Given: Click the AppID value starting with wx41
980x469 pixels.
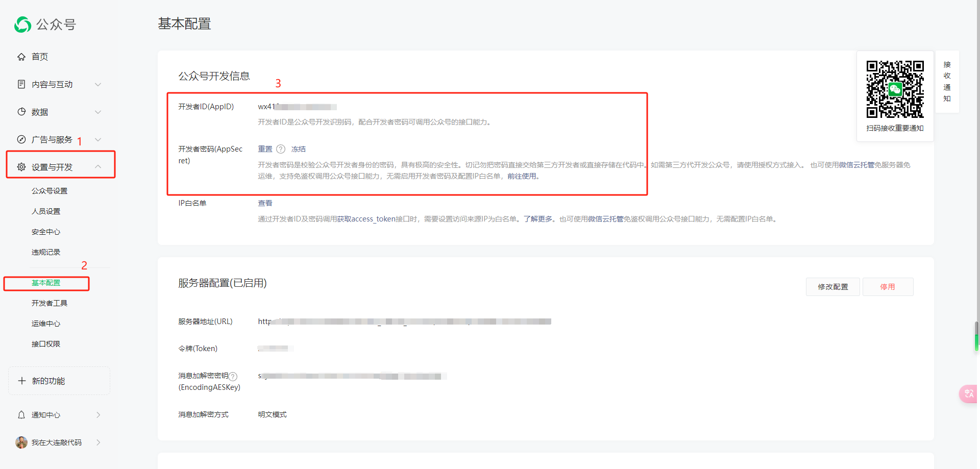Looking at the screenshot, I should (297, 107).
